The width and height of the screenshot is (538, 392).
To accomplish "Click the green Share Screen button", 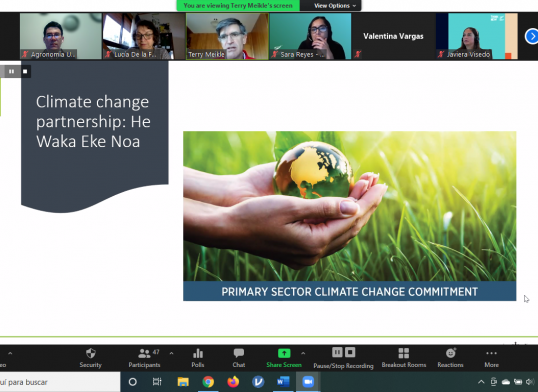I will (x=284, y=358).
